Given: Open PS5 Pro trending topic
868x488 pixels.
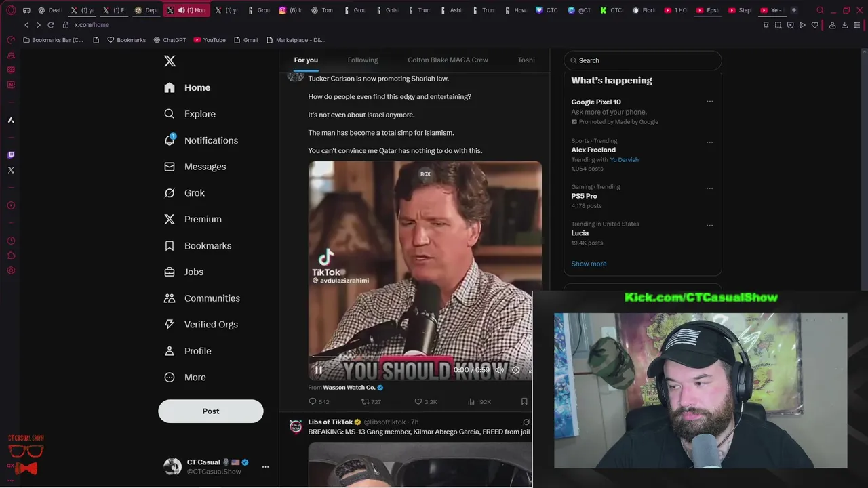Looking at the screenshot, I should click(x=584, y=196).
